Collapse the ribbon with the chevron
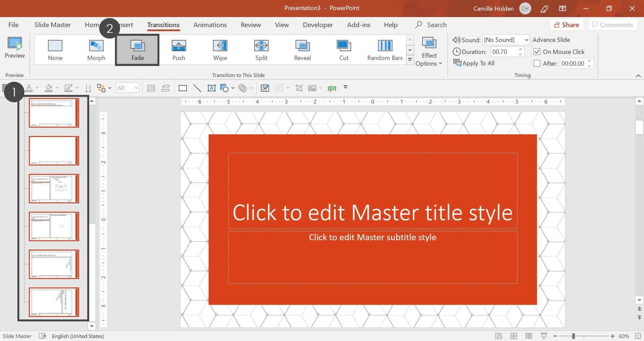 pyautogui.click(x=638, y=76)
